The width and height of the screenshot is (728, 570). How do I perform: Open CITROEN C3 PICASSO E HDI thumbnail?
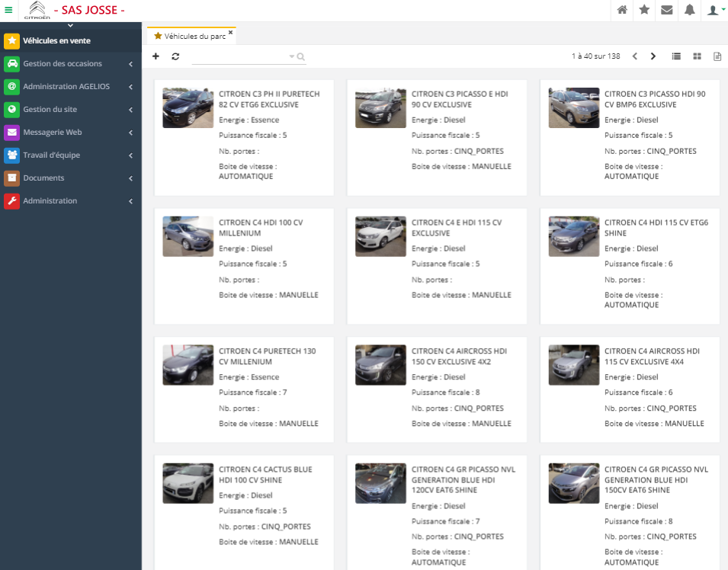coord(380,107)
